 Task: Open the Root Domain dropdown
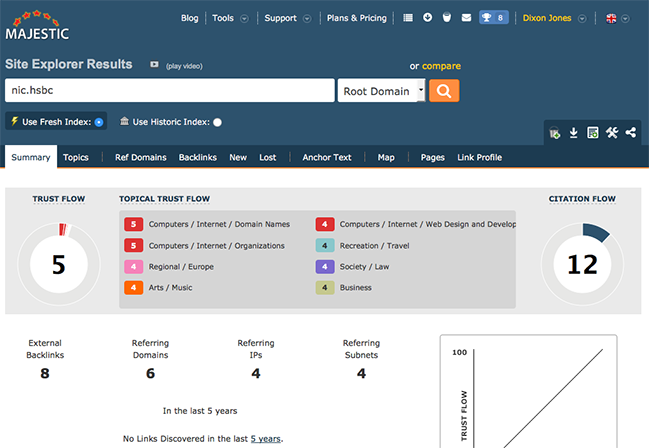pyautogui.click(x=381, y=91)
